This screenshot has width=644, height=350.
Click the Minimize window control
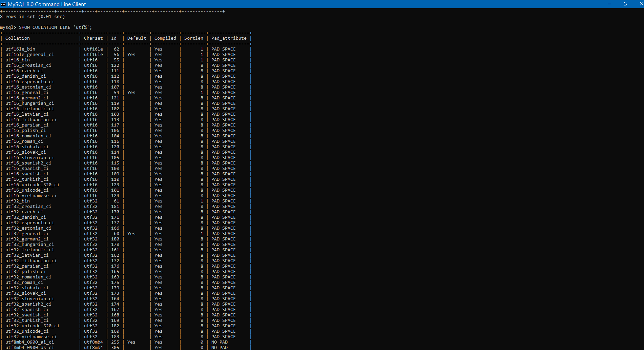pos(609,4)
